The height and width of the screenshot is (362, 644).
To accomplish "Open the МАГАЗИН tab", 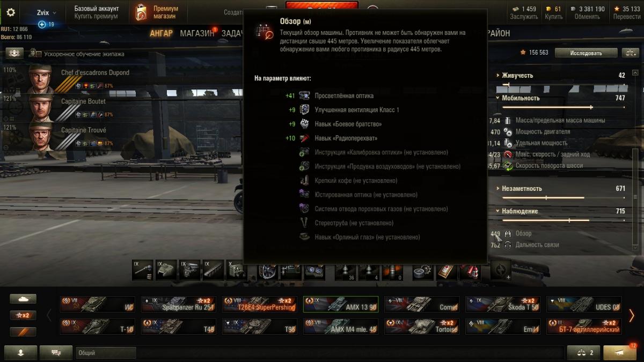I will [197, 33].
